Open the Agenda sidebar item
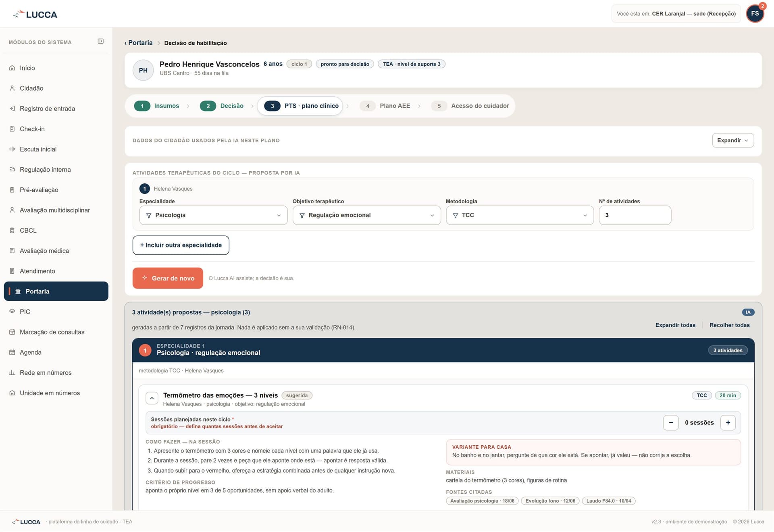The width and height of the screenshot is (774, 532). 56,352
